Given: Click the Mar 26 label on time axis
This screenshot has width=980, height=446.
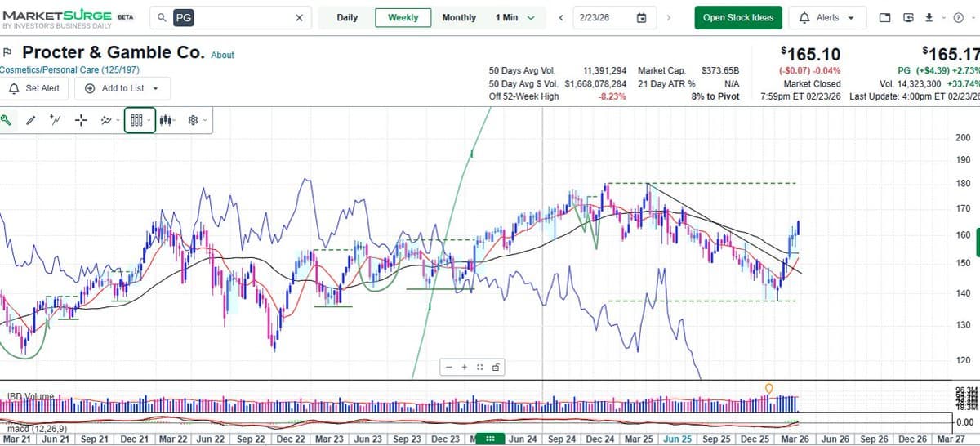Looking at the screenshot, I should tap(795, 439).
